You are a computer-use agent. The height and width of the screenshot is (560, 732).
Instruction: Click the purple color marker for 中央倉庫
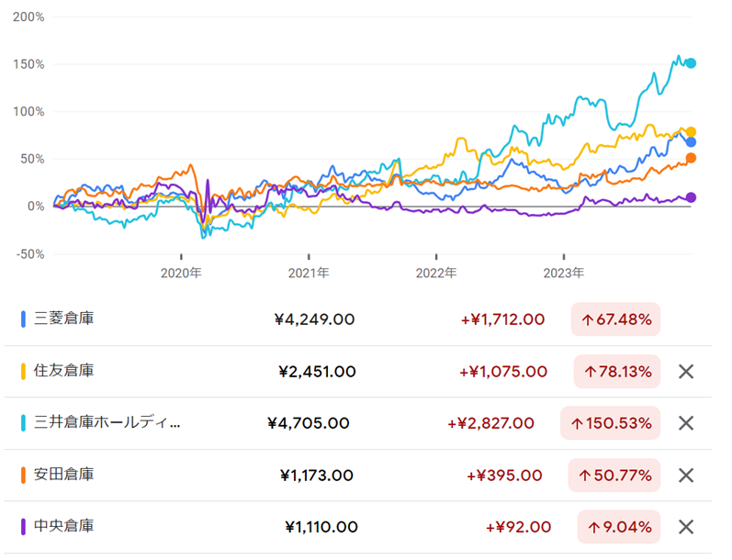tap(22, 527)
